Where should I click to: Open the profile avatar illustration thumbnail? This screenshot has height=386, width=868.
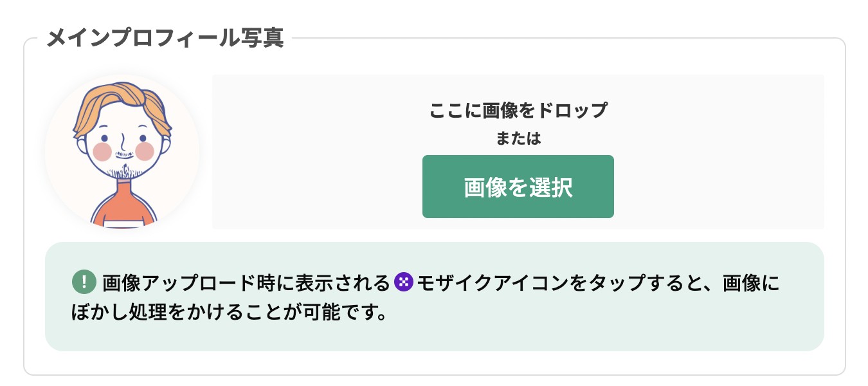click(122, 152)
